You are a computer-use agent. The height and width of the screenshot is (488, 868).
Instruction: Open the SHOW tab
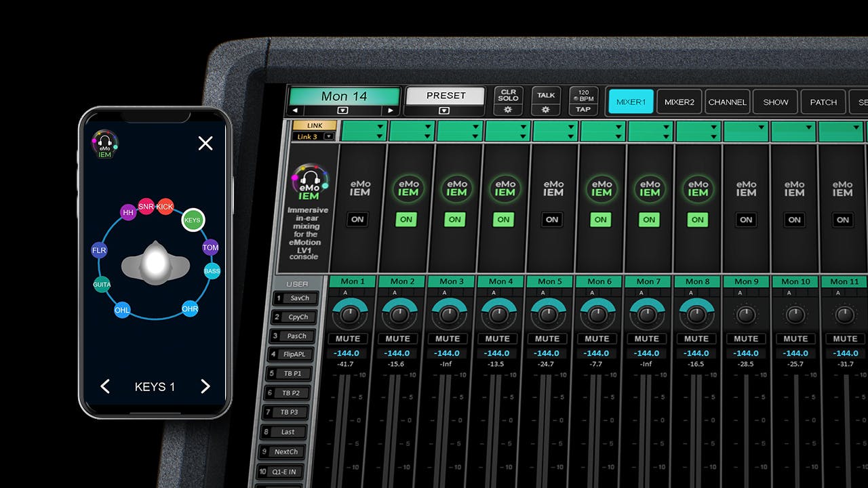(x=775, y=102)
